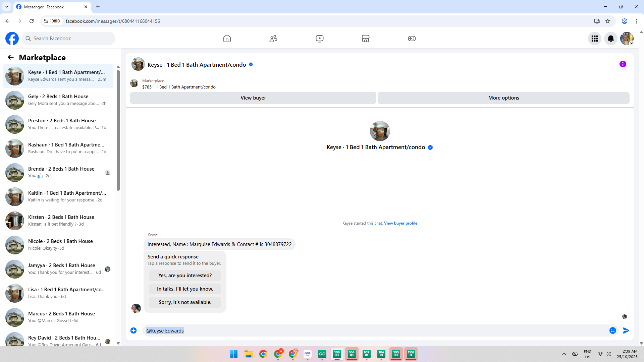Click Keyse's avatar beside the message
Image resolution: width=644 pixels, height=362 pixels.
click(136, 308)
